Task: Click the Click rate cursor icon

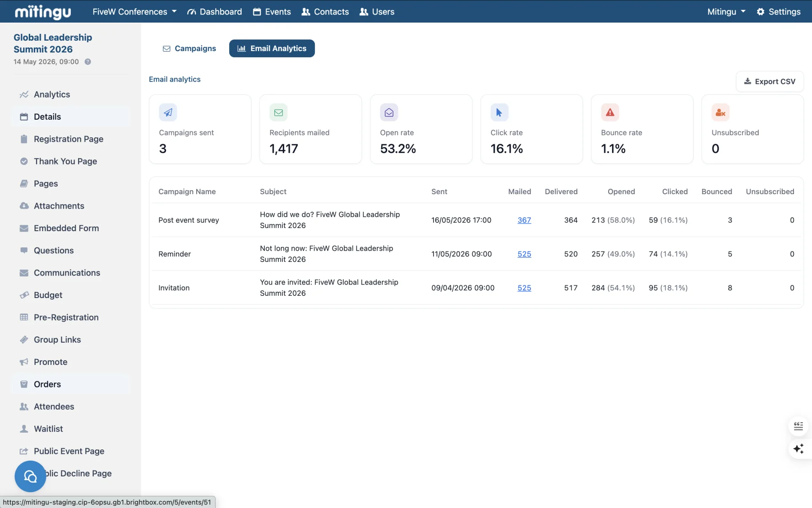Action: (499, 112)
